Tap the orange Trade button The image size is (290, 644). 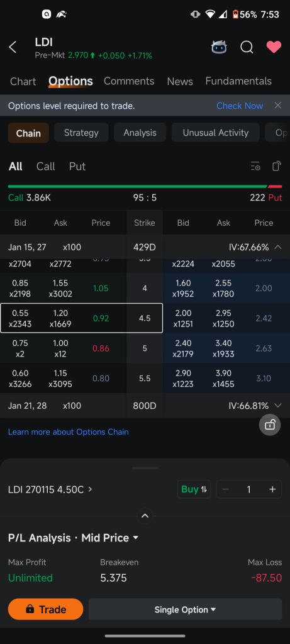pyautogui.click(x=45, y=609)
